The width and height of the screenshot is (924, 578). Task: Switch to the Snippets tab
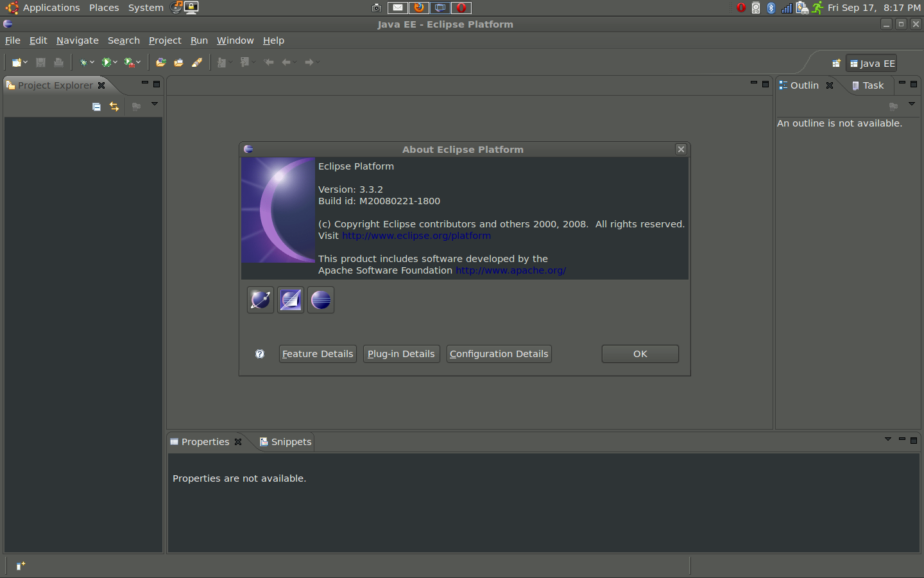coord(286,442)
